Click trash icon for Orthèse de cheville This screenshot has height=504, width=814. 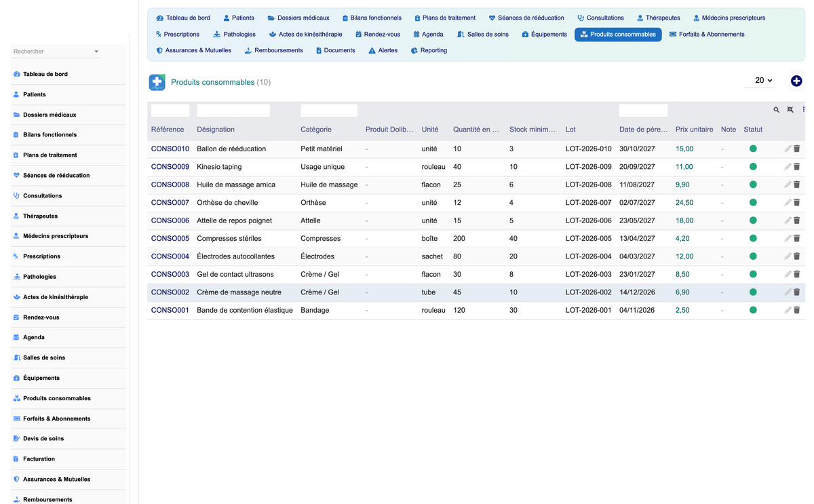click(797, 203)
